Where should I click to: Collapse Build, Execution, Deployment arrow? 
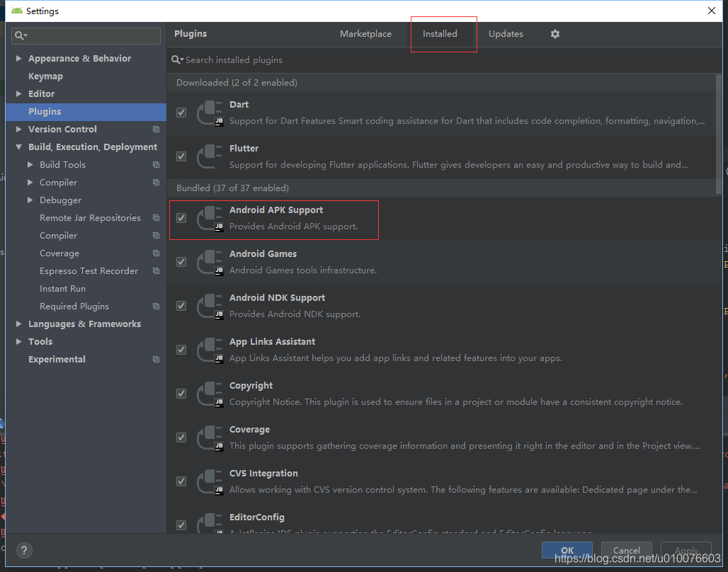click(x=18, y=147)
